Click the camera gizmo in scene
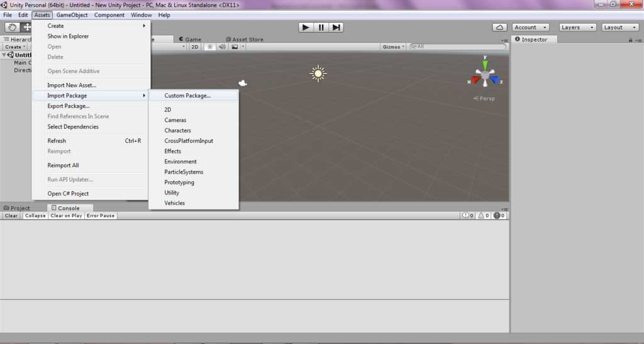The height and width of the screenshot is (344, 644). click(x=243, y=84)
